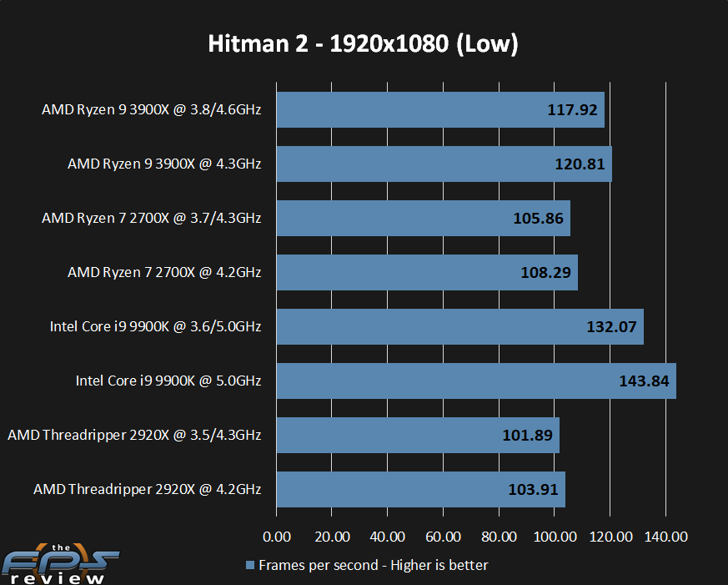728x585 pixels.
Task: Select the 143.84 data value
Action: pyautogui.click(x=644, y=381)
